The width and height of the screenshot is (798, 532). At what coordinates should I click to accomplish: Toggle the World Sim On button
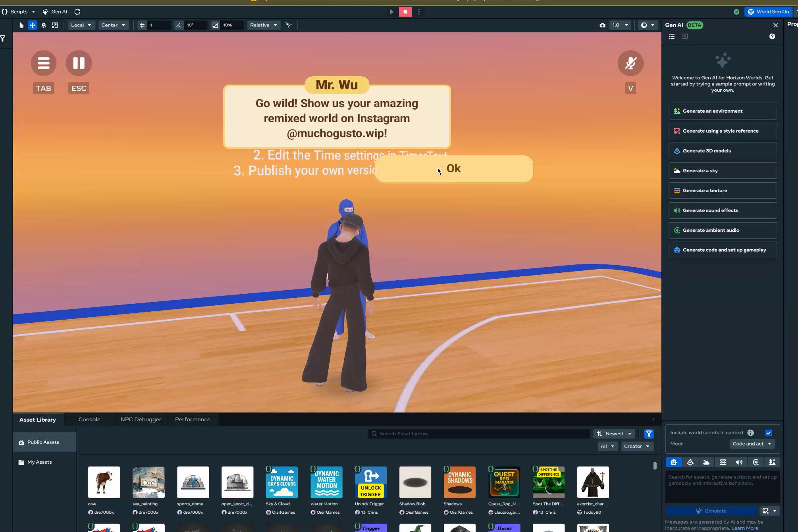tap(768, 12)
